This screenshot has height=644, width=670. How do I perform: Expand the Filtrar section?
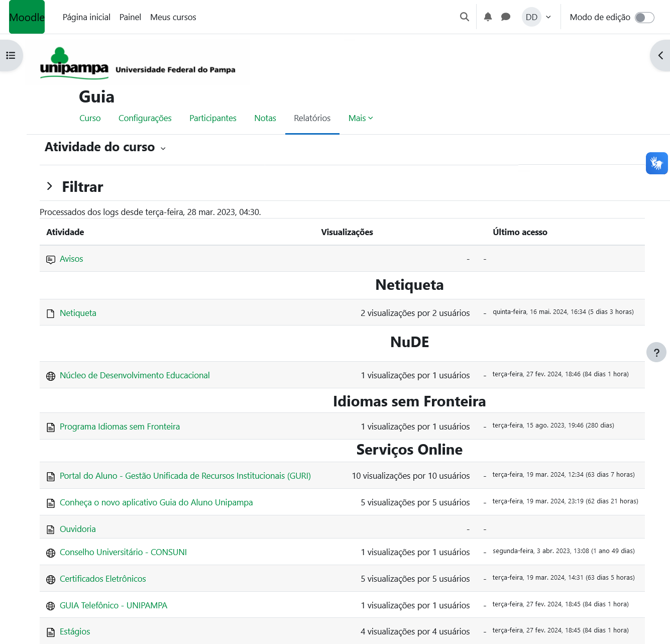coord(50,186)
